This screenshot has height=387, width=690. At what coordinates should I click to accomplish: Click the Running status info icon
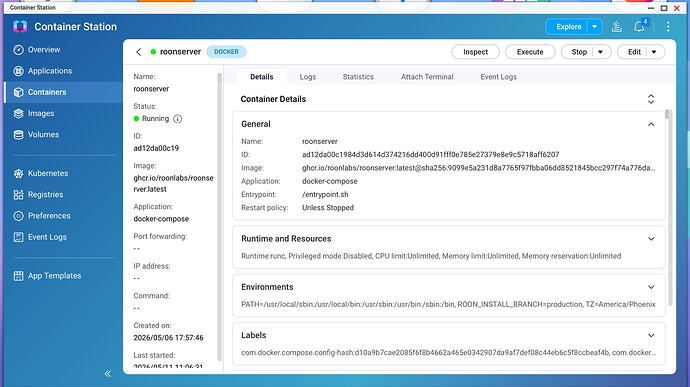(x=177, y=119)
